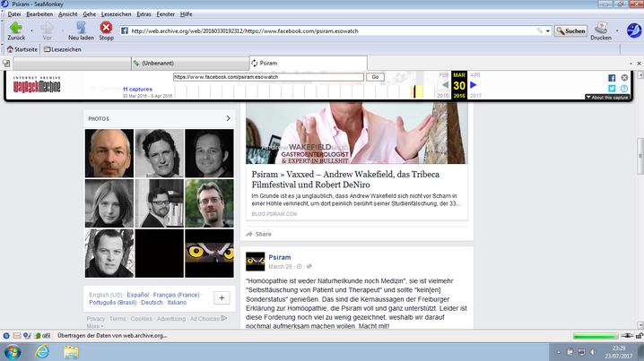This screenshot has height=361, width=644.
Task: Add more languages with plus button
Action: 222,298
